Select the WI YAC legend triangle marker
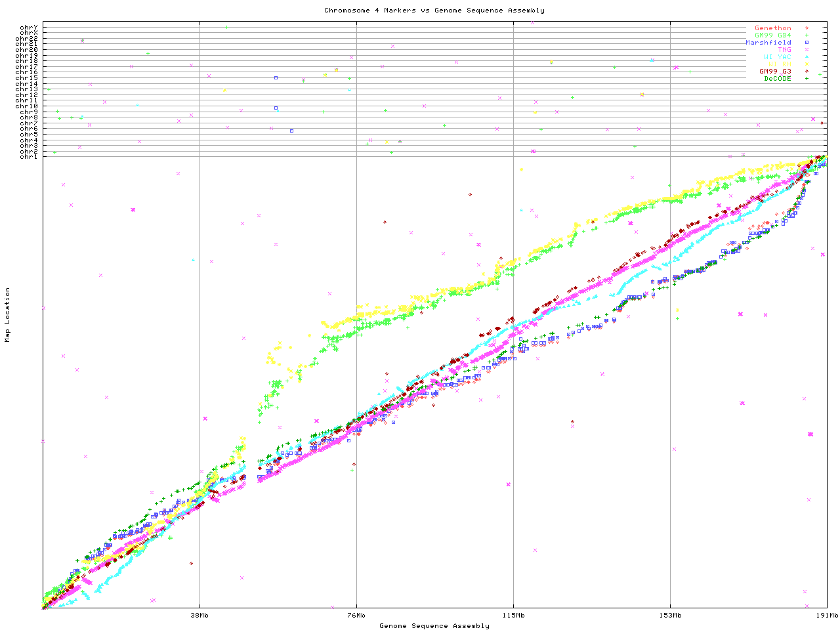The width and height of the screenshot is (840, 630). pos(807,57)
